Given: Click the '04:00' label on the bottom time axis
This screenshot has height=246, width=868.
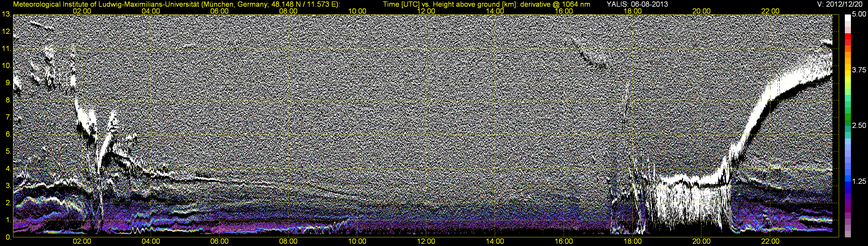Looking at the screenshot, I should click(x=151, y=242).
